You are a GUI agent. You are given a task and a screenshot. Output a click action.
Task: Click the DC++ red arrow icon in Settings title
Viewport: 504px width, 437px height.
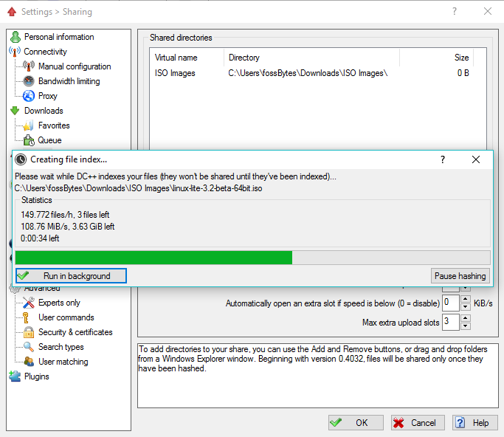(12, 12)
